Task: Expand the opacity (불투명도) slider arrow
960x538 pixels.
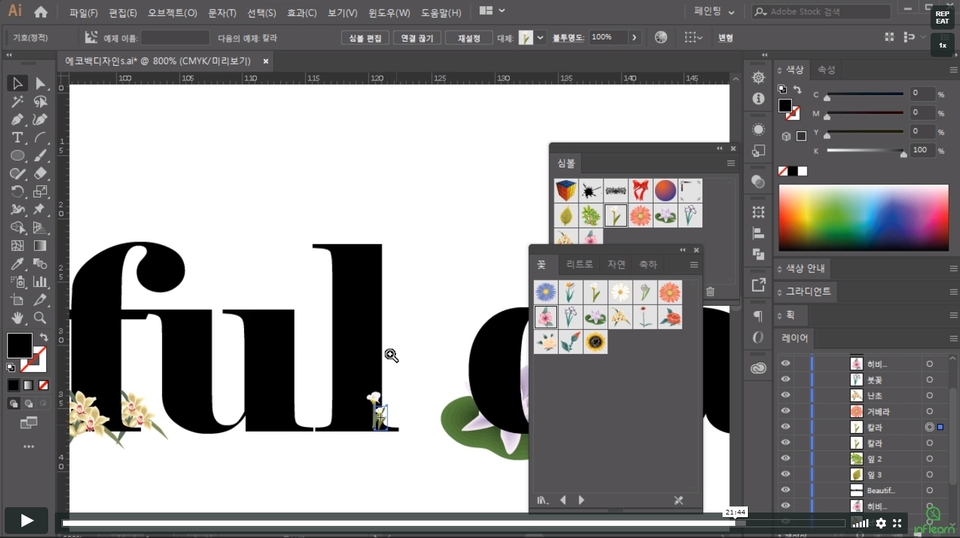Action: [x=633, y=37]
